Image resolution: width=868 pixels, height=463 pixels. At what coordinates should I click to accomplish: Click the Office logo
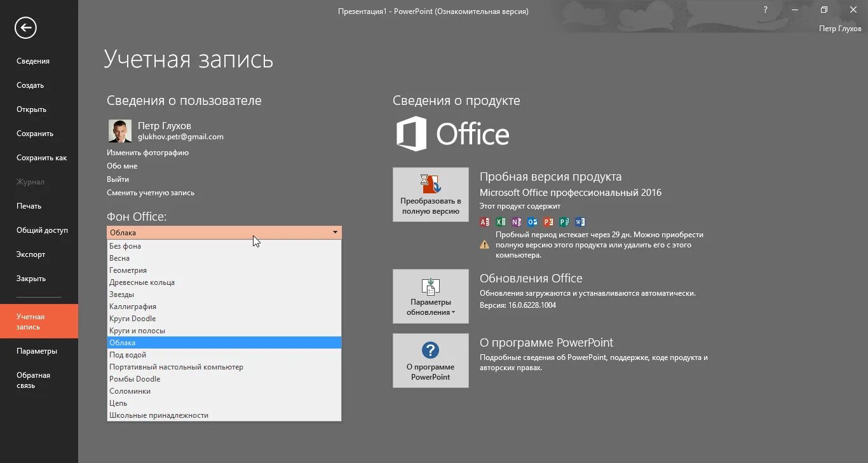(x=452, y=134)
